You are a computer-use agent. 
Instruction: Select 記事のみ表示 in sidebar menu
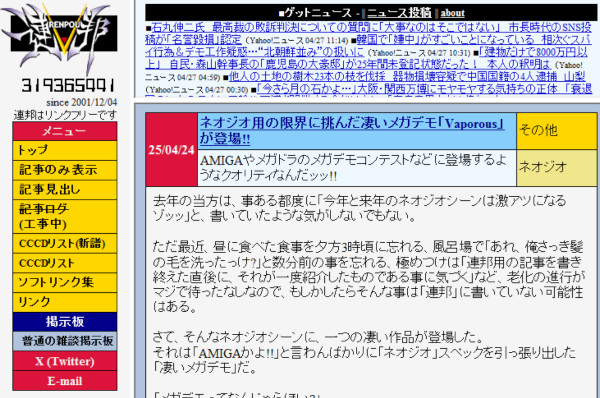[65, 170]
